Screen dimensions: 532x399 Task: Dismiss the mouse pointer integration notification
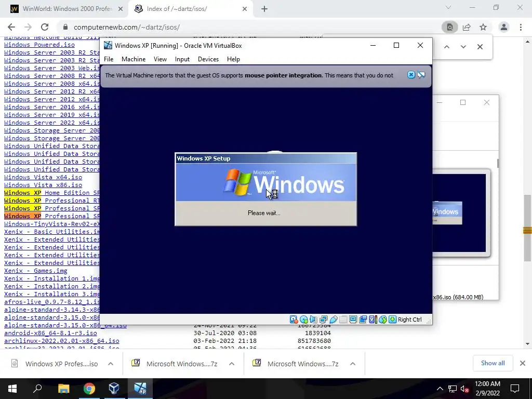click(x=411, y=75)
